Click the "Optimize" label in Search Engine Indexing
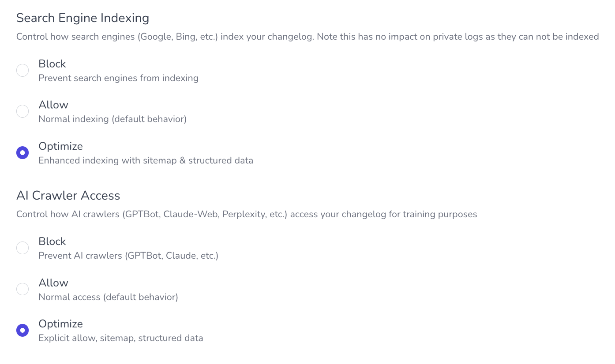Image resolution: width=615 pixels, height=364 pixels. click(x=60, y=146)
